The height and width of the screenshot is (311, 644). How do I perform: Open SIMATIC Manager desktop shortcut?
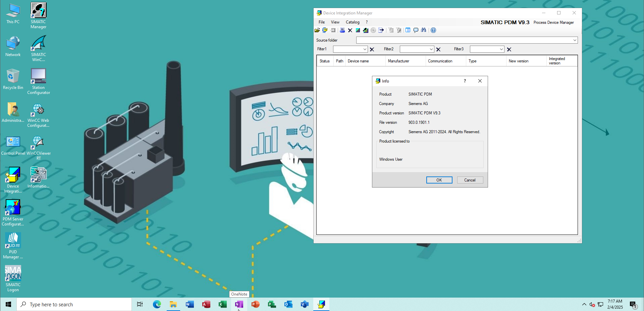pyautogui.click(x=39, y=15)
